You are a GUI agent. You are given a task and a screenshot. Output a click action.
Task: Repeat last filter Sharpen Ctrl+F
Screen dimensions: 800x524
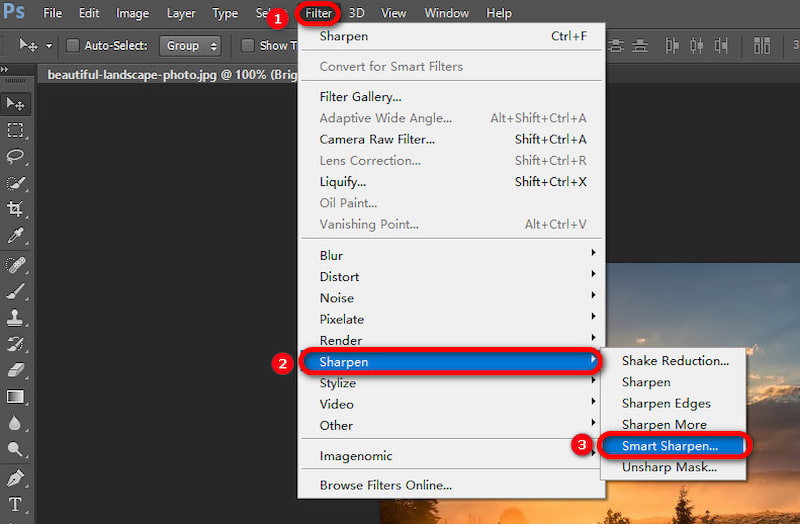pos(452,36)
